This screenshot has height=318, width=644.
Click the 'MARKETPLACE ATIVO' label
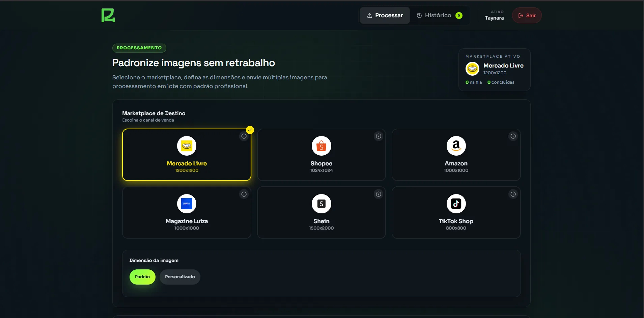493,57
